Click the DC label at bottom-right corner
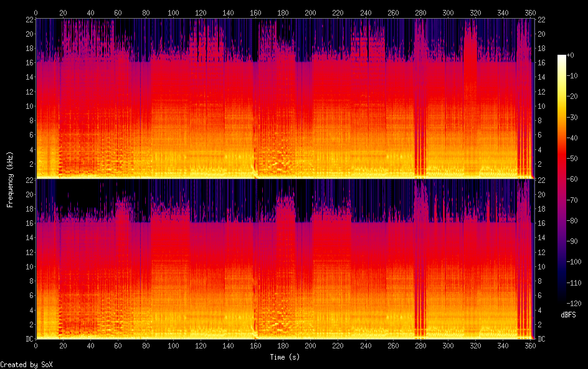Viewport: 588px width, 369px height. coord(542,339)
